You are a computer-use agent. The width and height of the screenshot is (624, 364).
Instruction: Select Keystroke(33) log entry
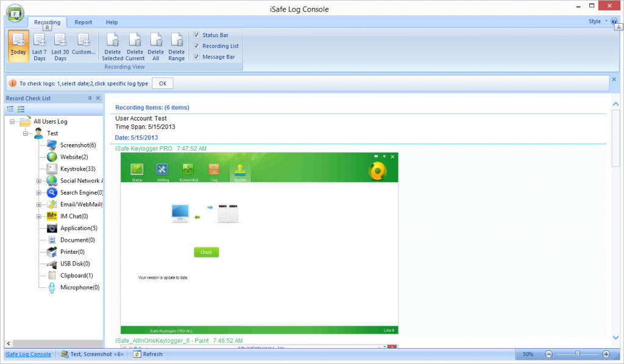click(x=77, y=169)
